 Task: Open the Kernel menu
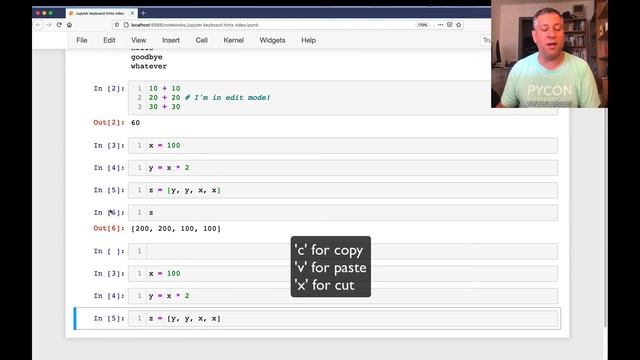point(233,40)
